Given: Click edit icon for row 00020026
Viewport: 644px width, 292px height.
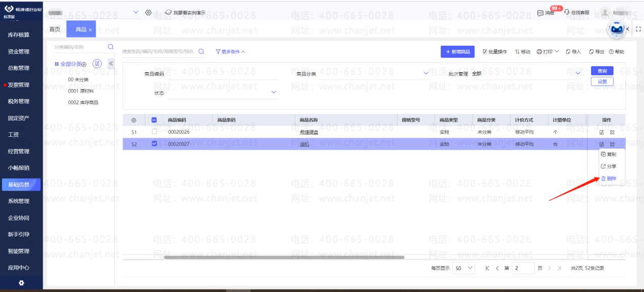Looking at the screenshot, I should point(601,132).
